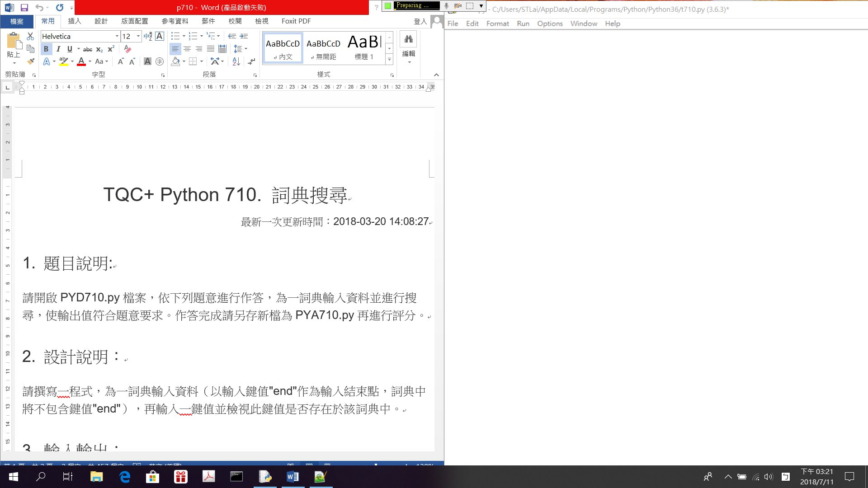Apply yellow text highlight color

[64, 61]
